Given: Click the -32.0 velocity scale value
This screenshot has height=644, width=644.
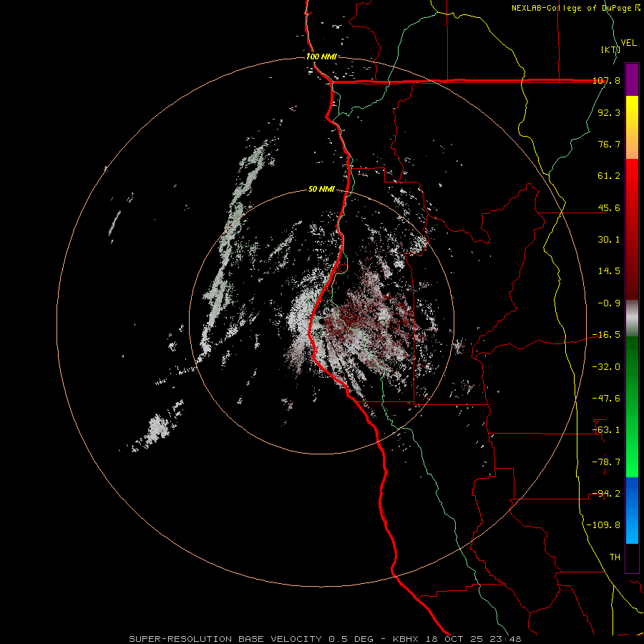Looking at the screenshot, I should 607,367.
